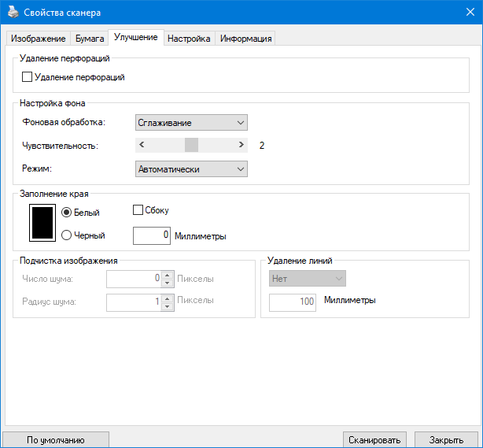Screen dimensions: 483x448
Task: Enable the Удаление перфораций checkbox
Action: (x=27, y=77)
